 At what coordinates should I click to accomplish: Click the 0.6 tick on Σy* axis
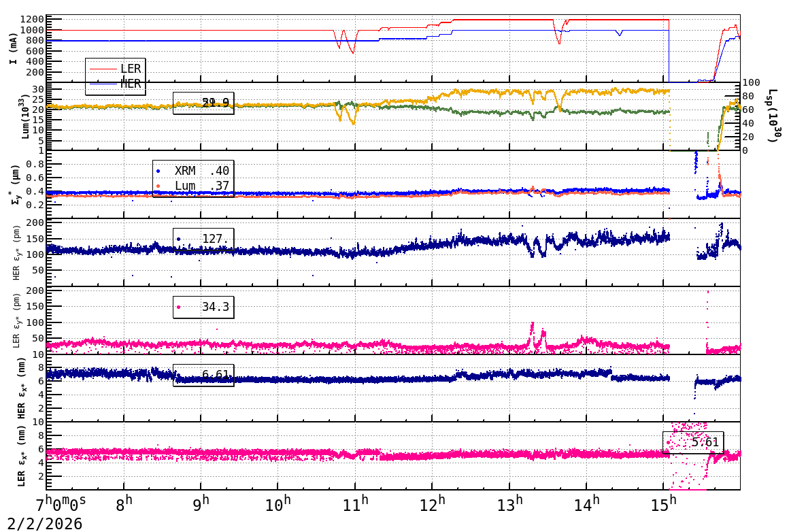[36, 178]
